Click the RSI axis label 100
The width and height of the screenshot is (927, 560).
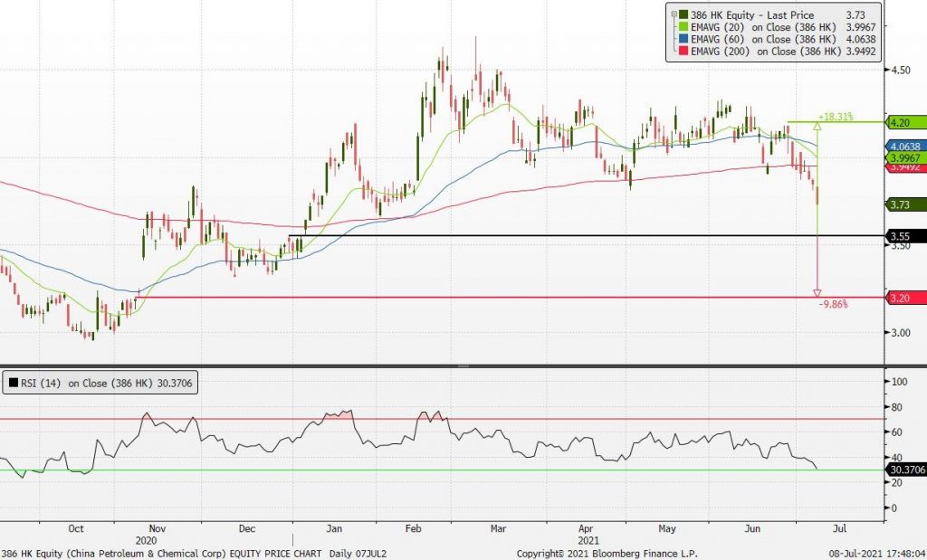coord(899,382)
